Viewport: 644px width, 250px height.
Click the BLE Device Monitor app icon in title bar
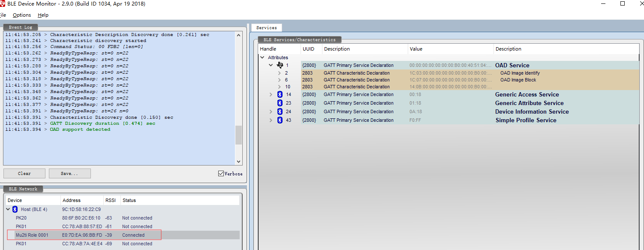pyautogui.click(x=2, y=3)
